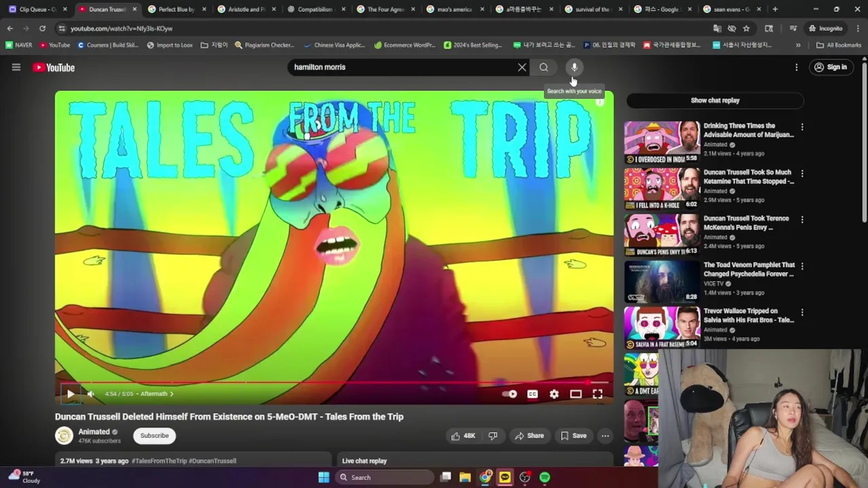Dislike this video
Image resolution: width=868 pixels, height=488 pixels.
click(493, 436)
